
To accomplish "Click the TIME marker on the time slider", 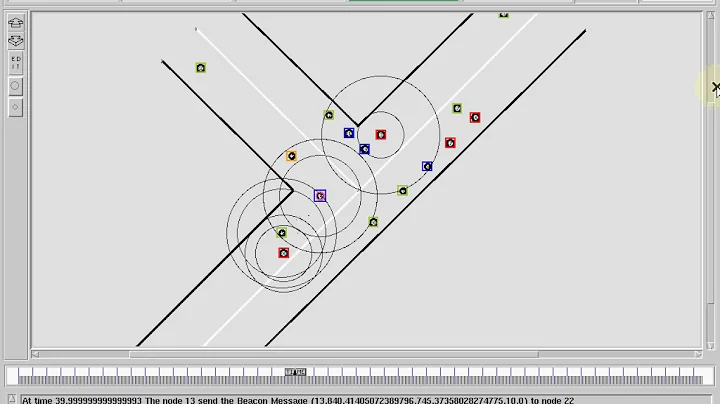I will coord(295,372).
